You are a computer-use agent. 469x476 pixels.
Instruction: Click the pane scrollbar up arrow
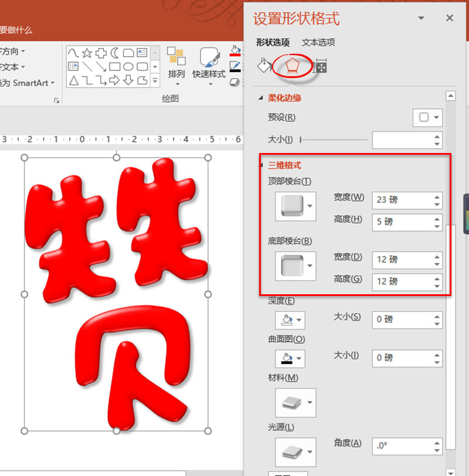pyautogui.click(x=450, y=96)
